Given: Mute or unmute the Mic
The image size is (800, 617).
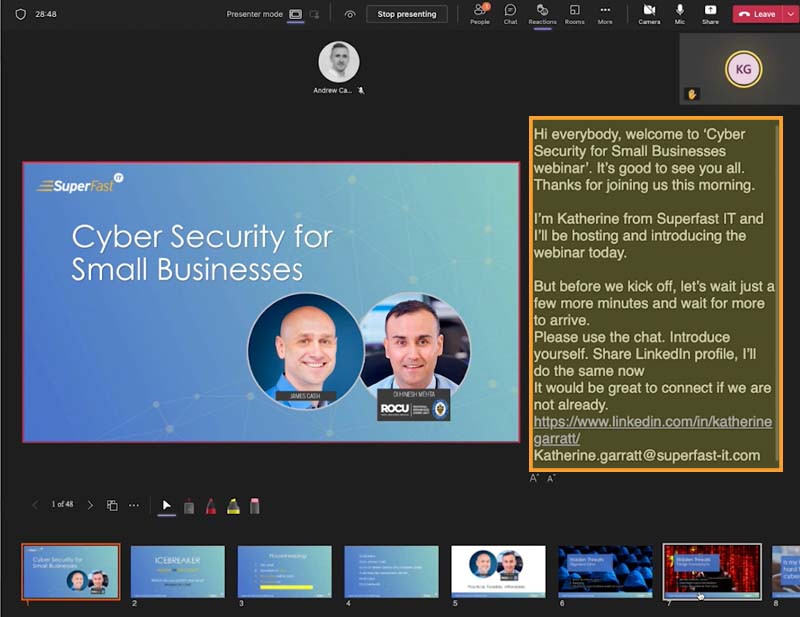Looking at the screenshot, I should tap(680, 14).
